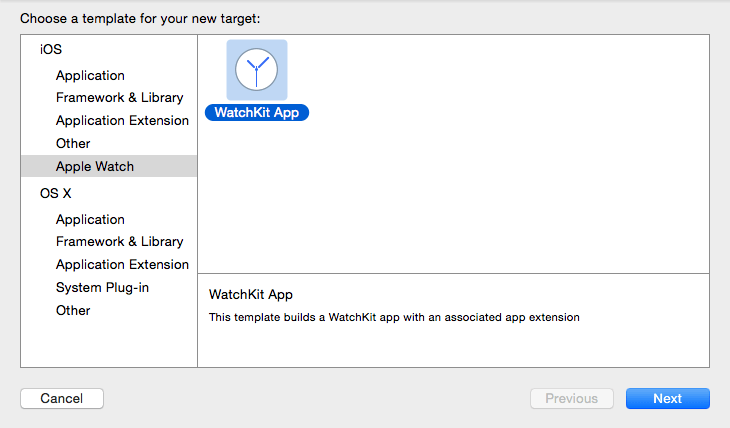
Task: Click the OS X section header
Action: point(56,193)
